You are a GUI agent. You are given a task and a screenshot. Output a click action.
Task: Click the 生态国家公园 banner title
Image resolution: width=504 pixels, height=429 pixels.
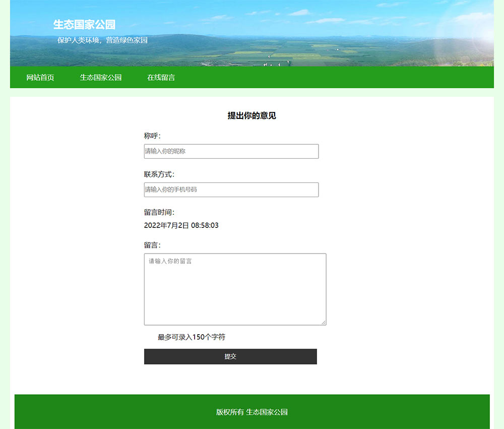[x=84, y=24]
